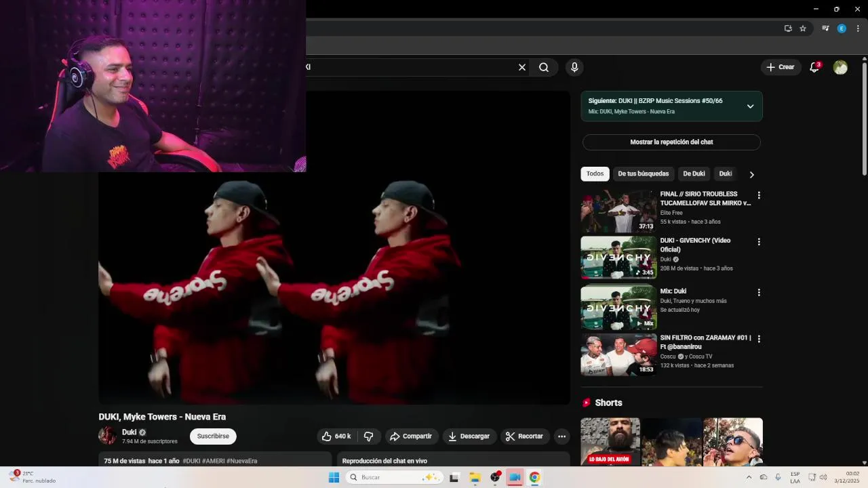Dislike the video with thumbs down
This screenshot has width=868, height=488.
point(369,436)
